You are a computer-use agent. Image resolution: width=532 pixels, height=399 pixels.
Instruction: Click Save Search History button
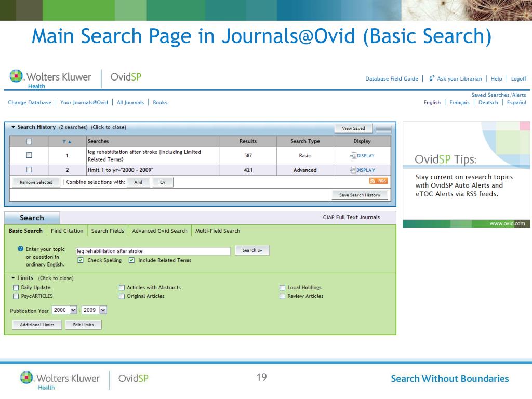[x=360, y=195]
